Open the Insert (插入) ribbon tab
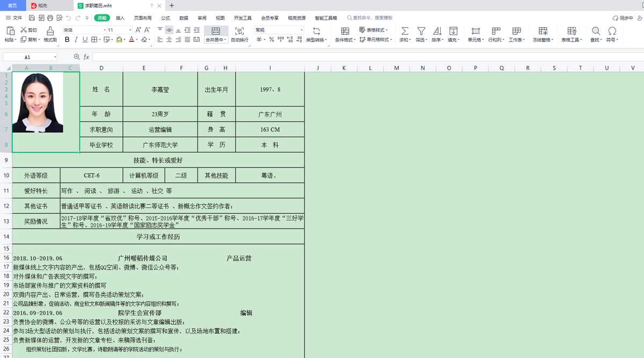Viewport: 644px width, 358px height. point(120,18)
